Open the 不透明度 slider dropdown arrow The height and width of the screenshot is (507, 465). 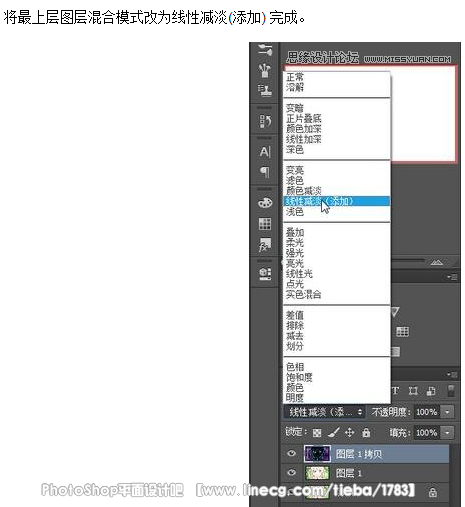[x=447, y=412]
